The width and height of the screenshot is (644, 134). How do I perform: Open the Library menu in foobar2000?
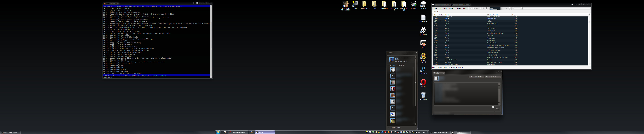pyautogui.click(x=459, y=8)
